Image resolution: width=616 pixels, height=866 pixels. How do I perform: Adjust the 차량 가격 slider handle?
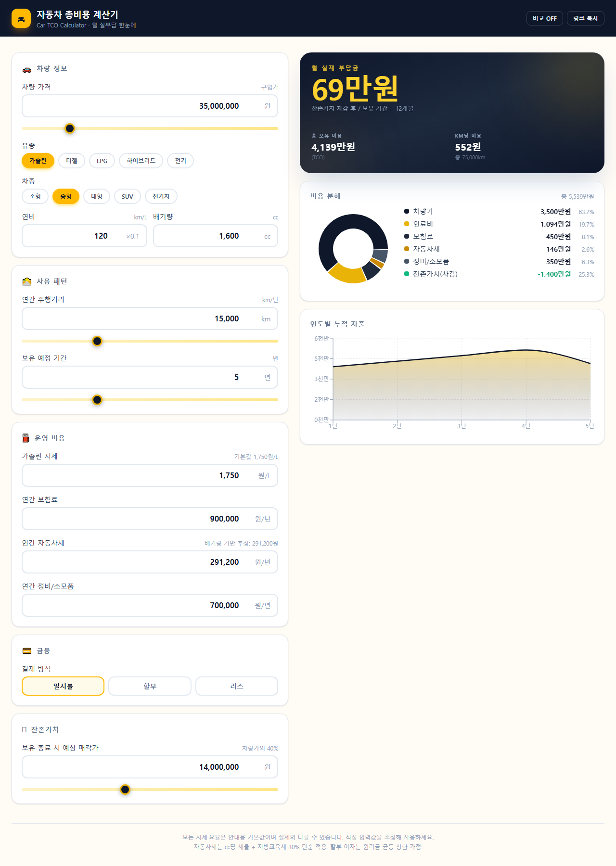point(70,128)
